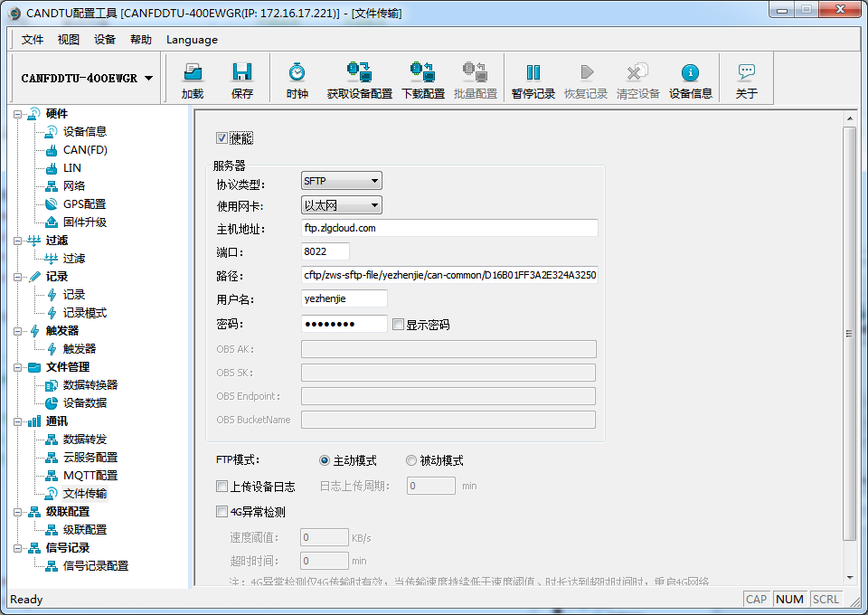Select the 记录 child tree node

[73, 295]
